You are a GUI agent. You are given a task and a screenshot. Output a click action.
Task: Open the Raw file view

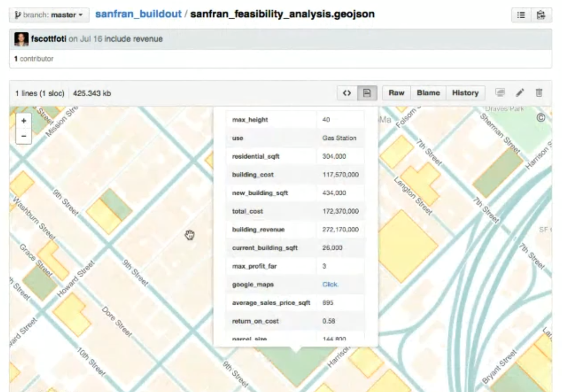coord(396,93)
